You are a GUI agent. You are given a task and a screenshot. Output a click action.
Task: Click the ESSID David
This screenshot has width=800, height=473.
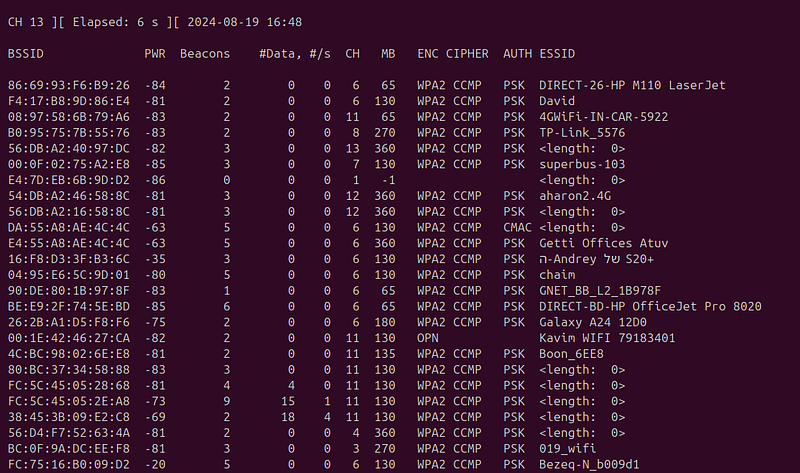click(x=557, y=102)
